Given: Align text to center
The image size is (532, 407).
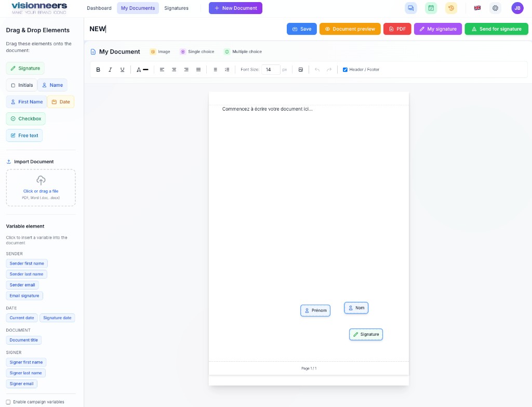Looking at the screenshot, I should (x=174, y=69).
